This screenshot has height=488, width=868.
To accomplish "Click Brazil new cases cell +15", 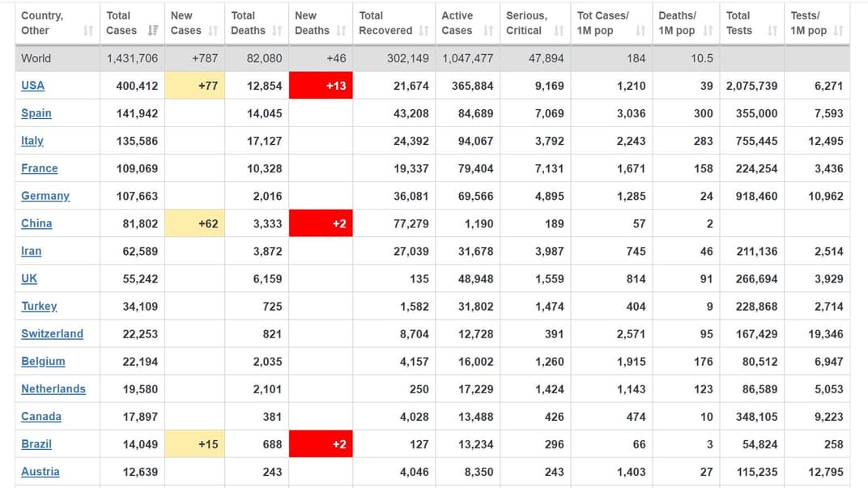I will pos(195,444).
